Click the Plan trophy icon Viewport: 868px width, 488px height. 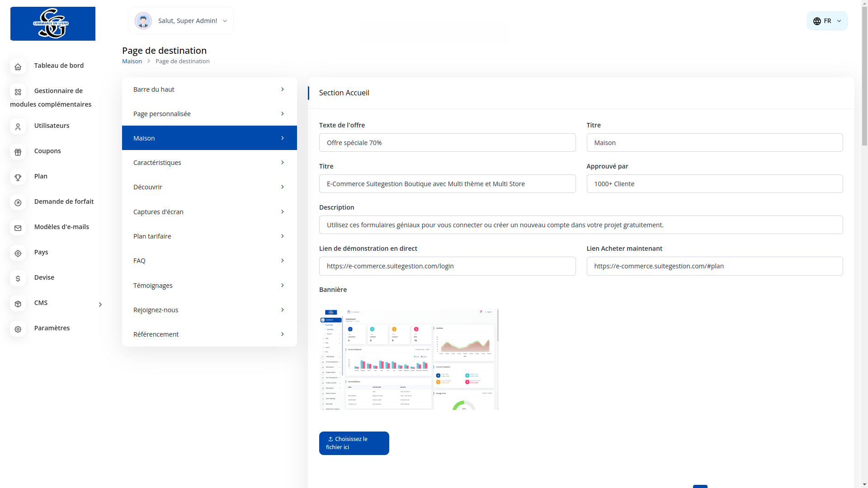click(x=18, y=177)
